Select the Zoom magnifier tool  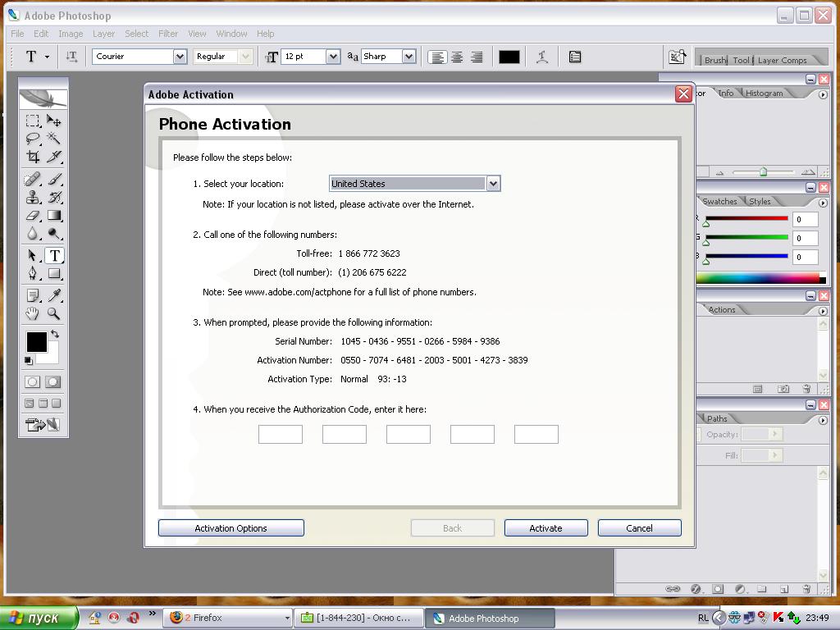(54, 313)
